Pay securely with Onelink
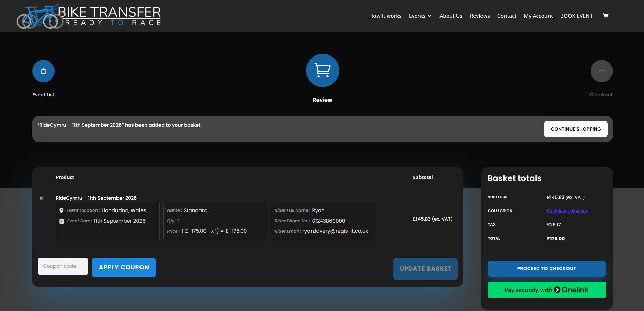The width and height of the screenshot is (644, 311). pyautogui.click(x=547, y=290)
